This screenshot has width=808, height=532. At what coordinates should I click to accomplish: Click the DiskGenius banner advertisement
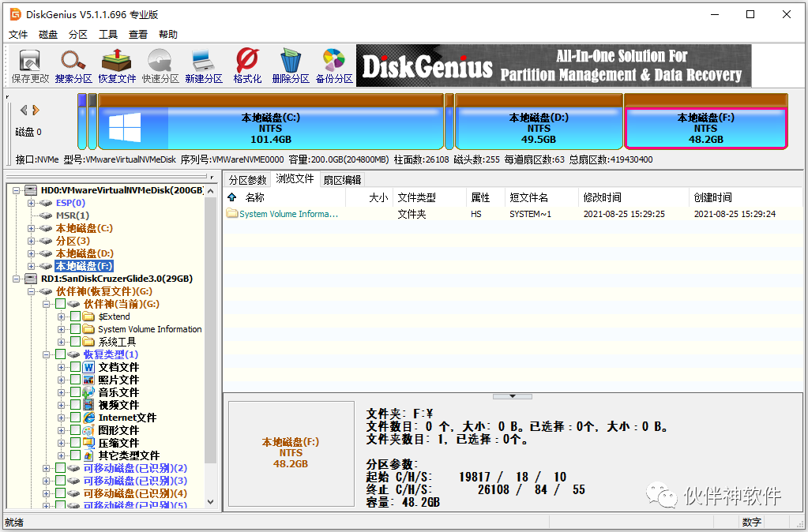pos(554,66)
